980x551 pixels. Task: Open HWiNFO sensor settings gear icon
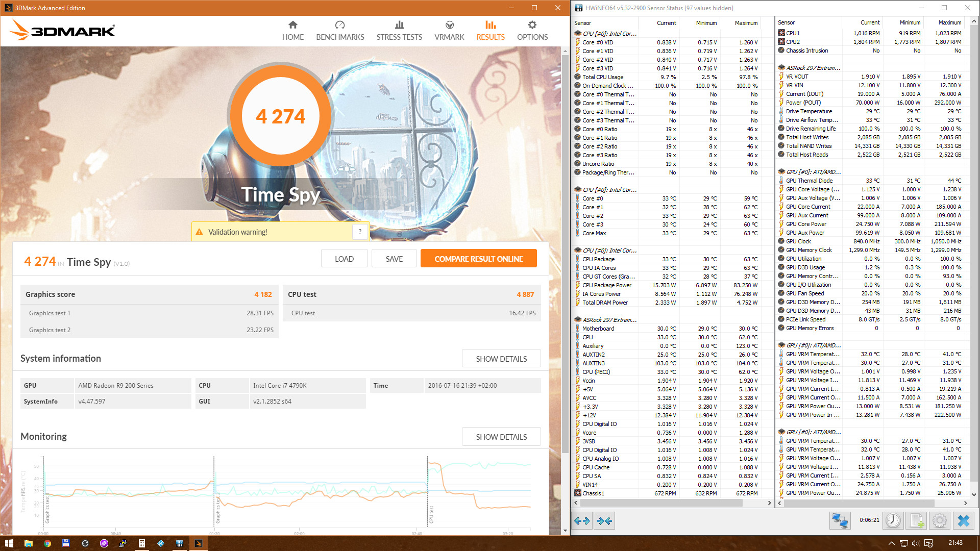click(x=940, y=520)
